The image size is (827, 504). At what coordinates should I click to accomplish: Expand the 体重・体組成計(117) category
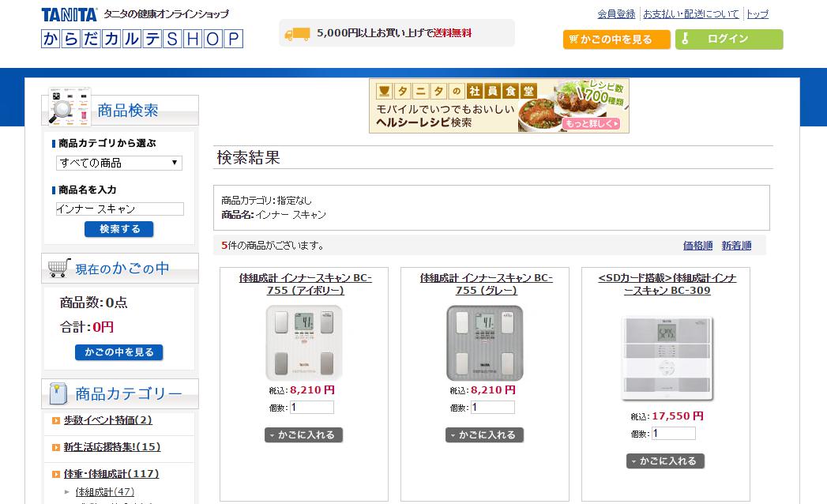tap(111, 474)
